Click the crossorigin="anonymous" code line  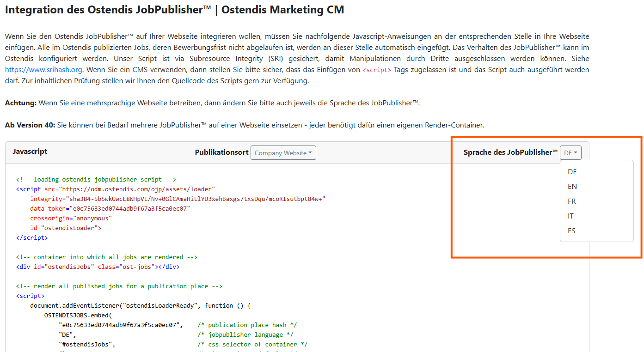click(71, 218)
